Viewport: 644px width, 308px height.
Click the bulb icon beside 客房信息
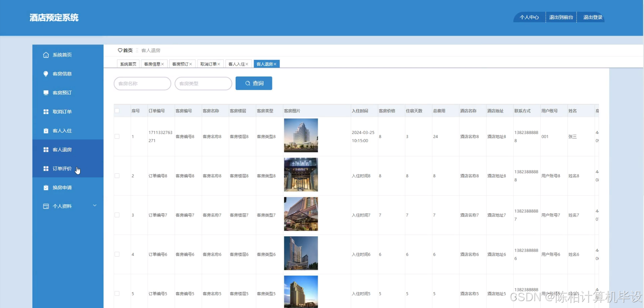pos(46,74)
